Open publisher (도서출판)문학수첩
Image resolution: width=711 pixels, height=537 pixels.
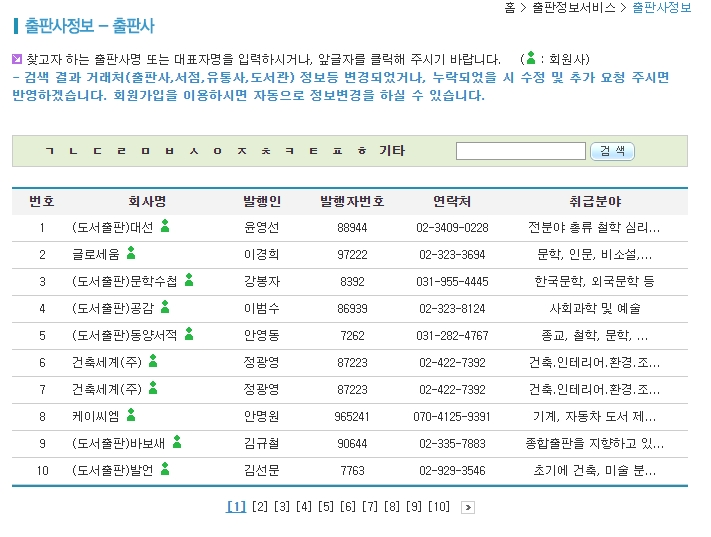(125, 282)
